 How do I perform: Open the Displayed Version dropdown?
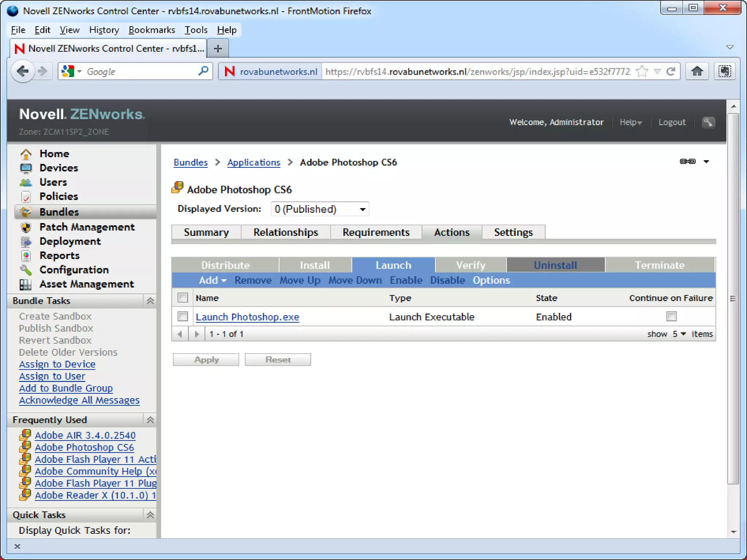point(320,209)
